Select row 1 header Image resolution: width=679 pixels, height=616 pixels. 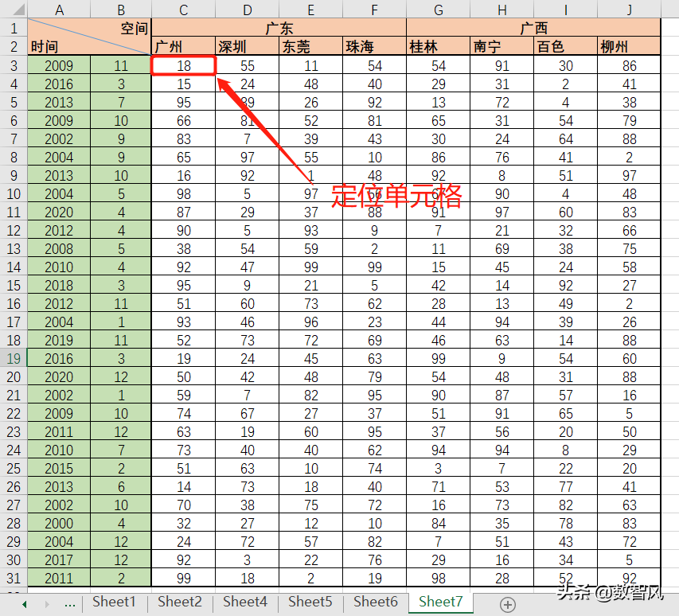pos(14,28)
